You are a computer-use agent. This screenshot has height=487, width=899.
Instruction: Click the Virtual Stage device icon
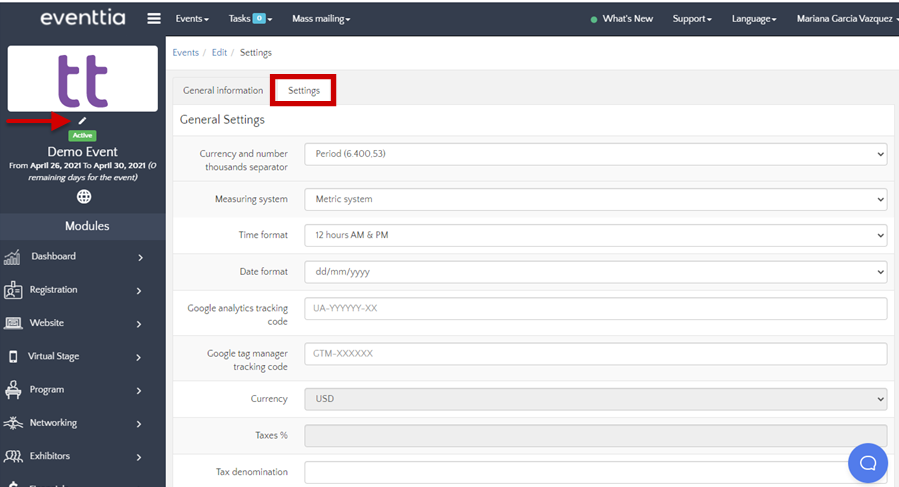coord(13,356)
